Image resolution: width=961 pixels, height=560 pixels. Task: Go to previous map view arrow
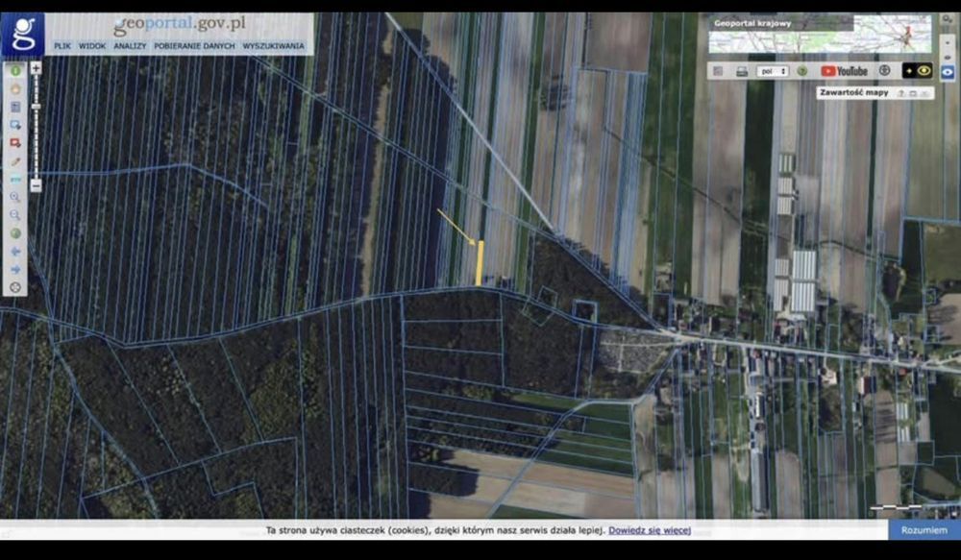pyautogui.click(x=15, y=252)
